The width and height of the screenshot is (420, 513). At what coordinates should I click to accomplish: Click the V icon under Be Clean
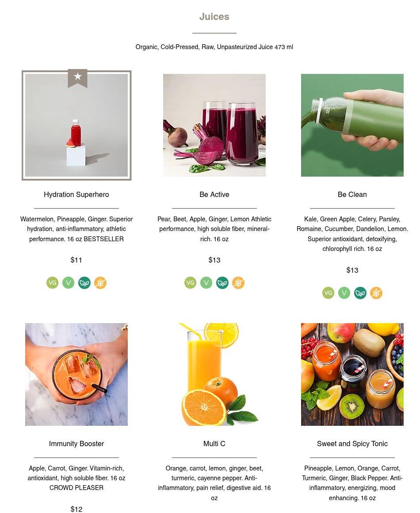344,293
